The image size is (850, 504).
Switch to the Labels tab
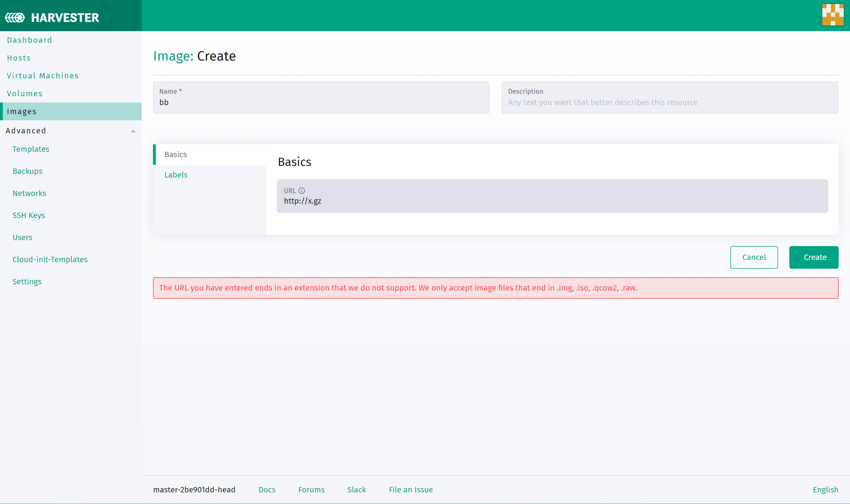click(x=176, y=175)
